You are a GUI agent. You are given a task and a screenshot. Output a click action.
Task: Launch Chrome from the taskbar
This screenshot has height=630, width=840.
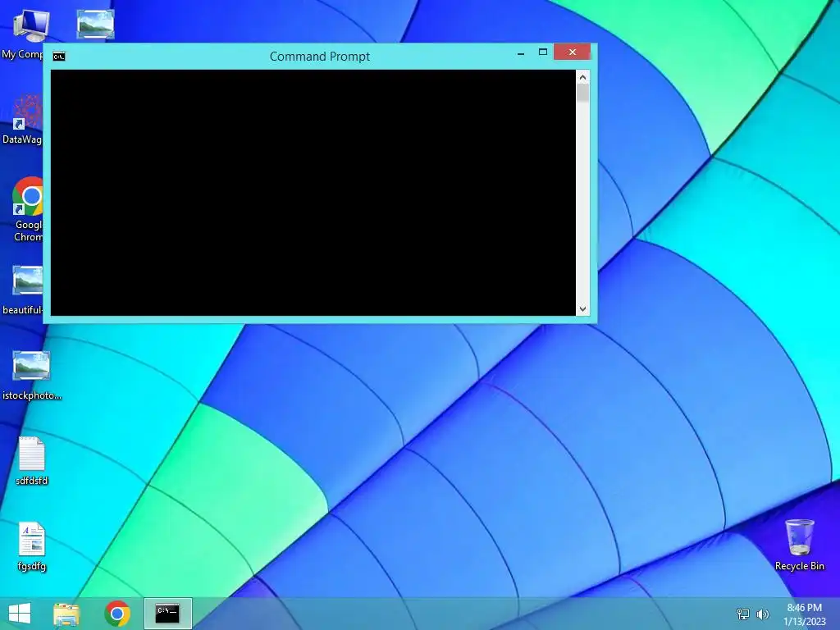pos(117,614)
